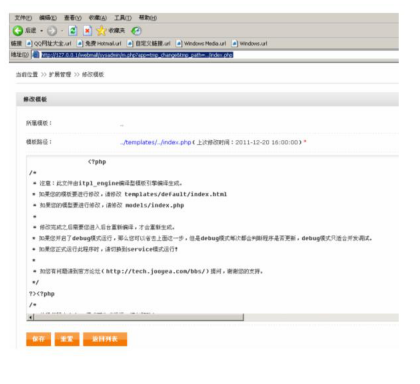Screen dimensions: 420x384
Task: Click the Refresh page icon
Action: [x=73, y=31]
